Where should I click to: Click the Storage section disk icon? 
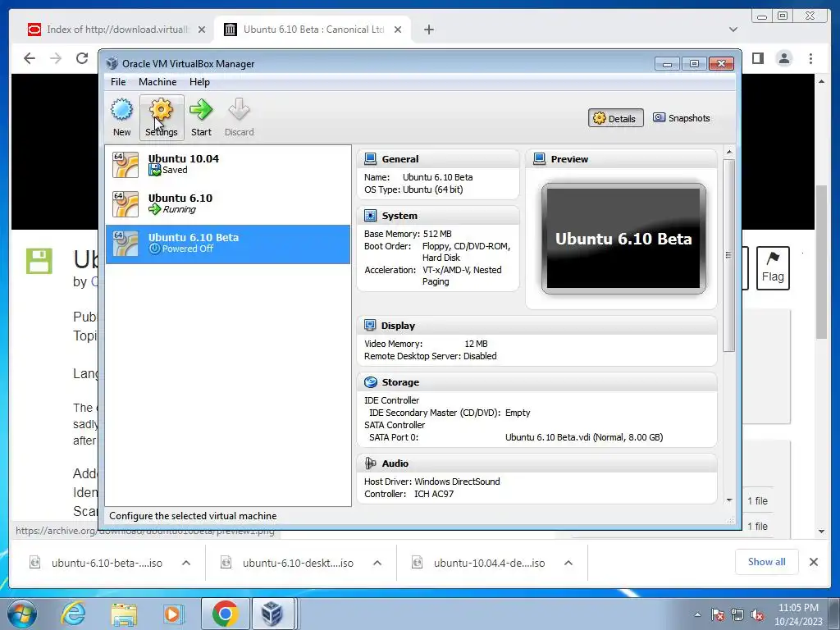370,382
